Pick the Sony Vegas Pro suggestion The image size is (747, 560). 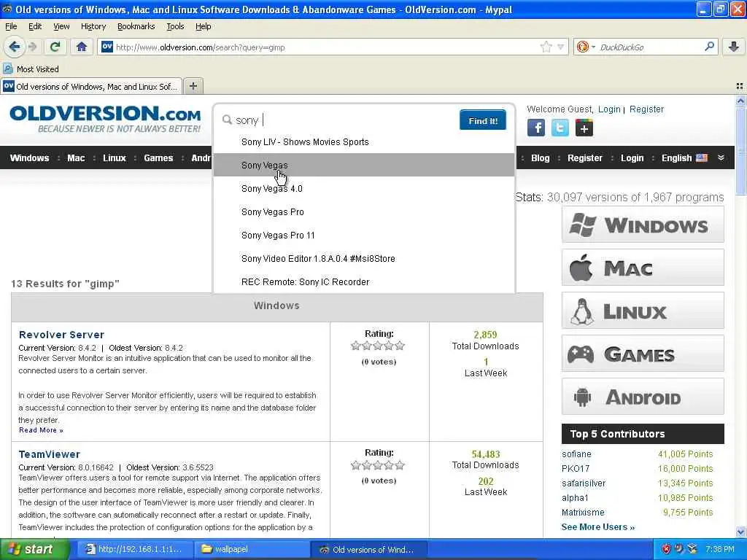pos(364,212)
